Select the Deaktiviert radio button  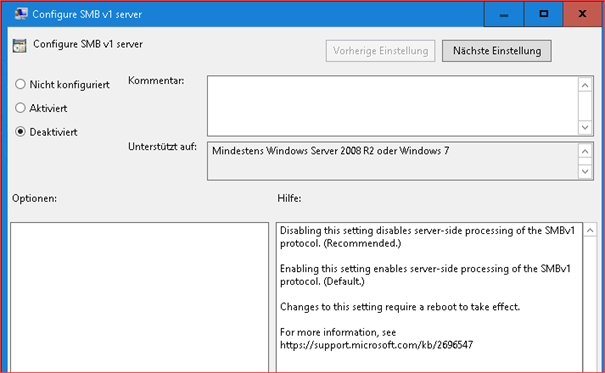point(20,132)
